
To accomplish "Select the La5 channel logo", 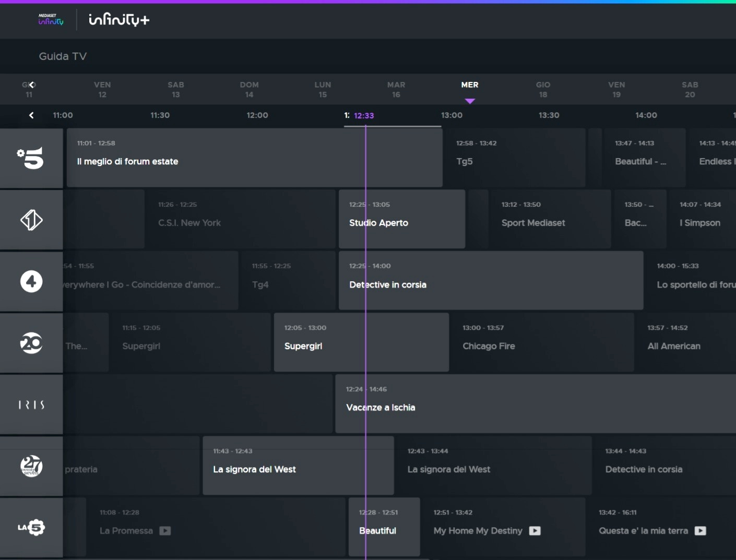I will [31, 528].
